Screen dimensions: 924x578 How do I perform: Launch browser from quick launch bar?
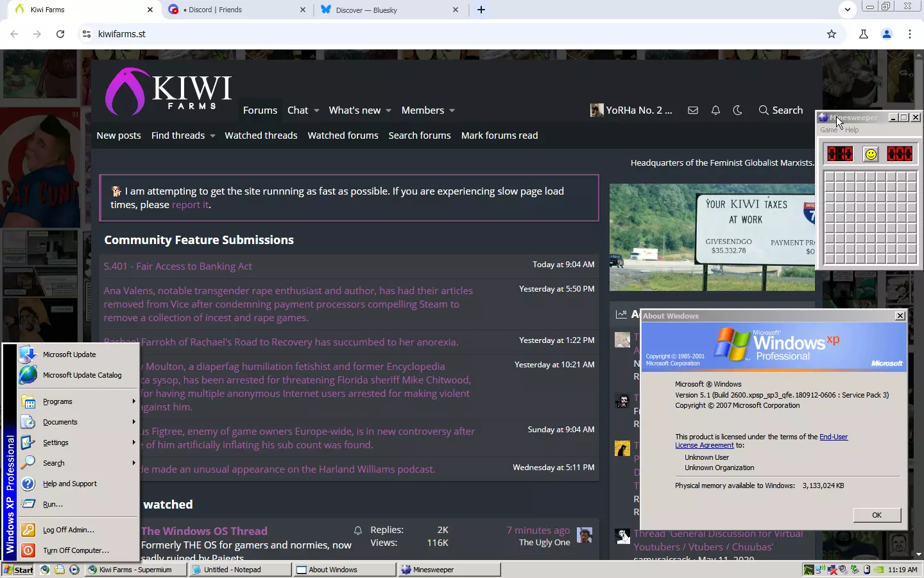(x=45, y=570)
